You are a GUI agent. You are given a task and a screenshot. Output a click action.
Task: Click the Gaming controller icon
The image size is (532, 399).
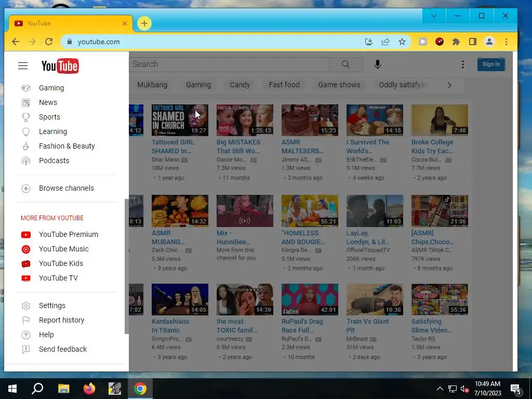[x=26, y=88]
